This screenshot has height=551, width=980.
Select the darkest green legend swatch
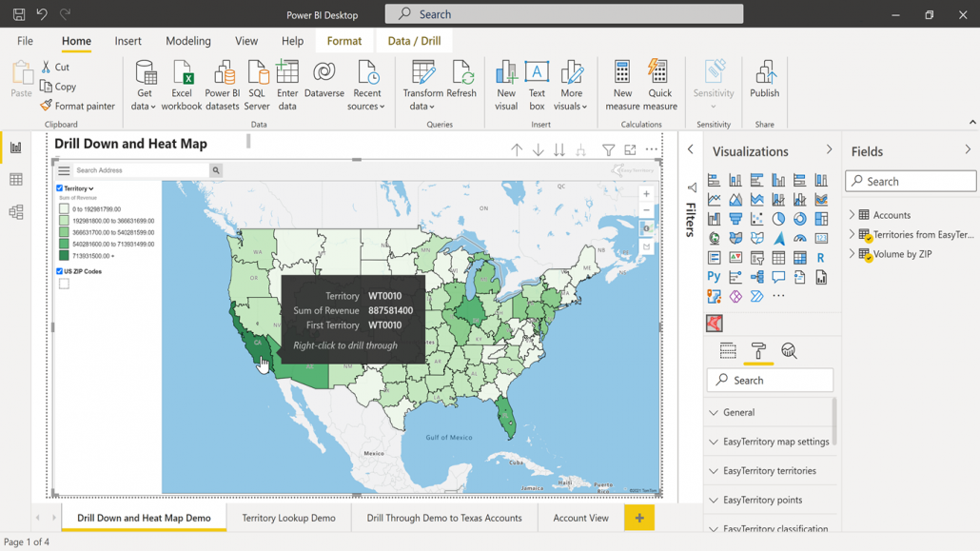[x=64, y=256]
